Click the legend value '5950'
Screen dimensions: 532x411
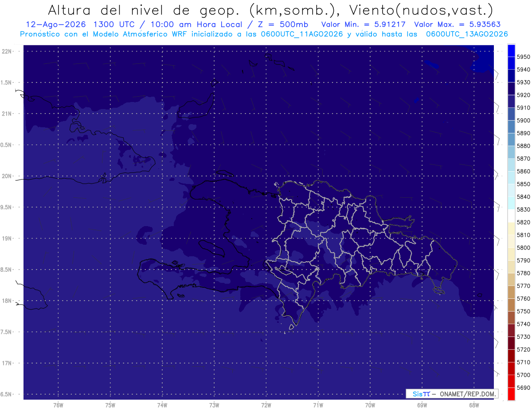click(524, 57)
